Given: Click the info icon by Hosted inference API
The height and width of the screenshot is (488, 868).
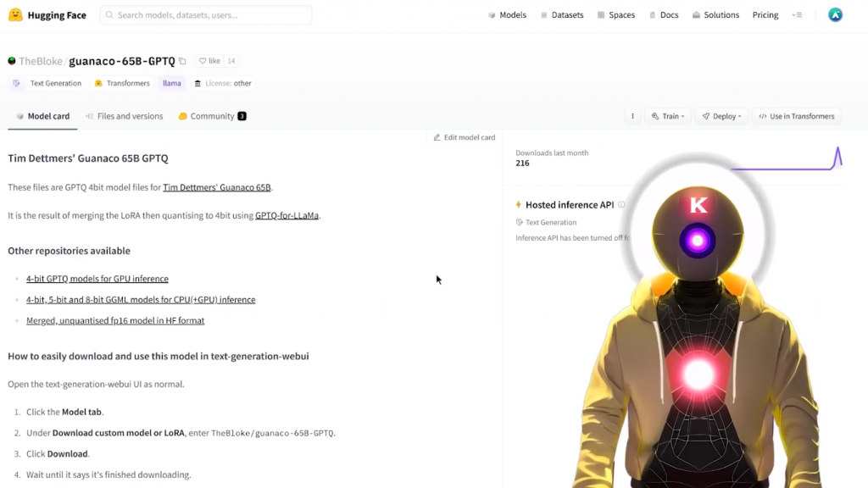Looking at the screenshot, I should 621,205.
